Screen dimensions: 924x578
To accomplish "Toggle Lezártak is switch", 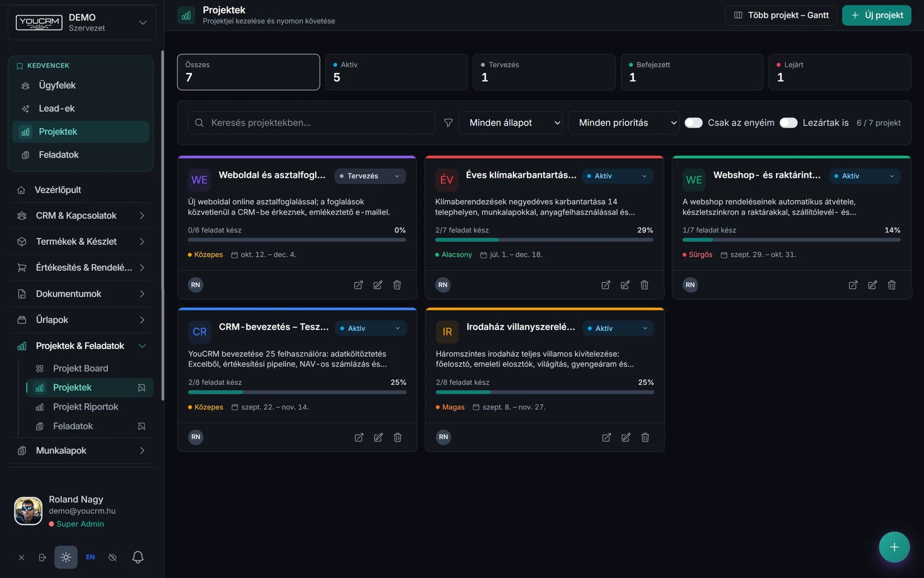I will 788,123.
